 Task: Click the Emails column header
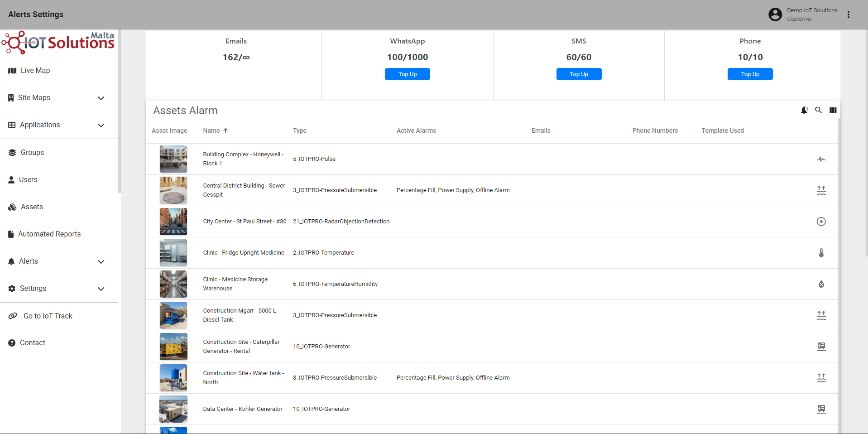pyautogui.click(x=541, y=130)
